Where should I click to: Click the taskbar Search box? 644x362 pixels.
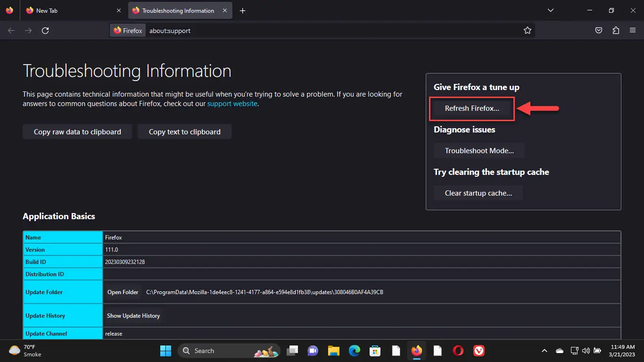[229, 351]
